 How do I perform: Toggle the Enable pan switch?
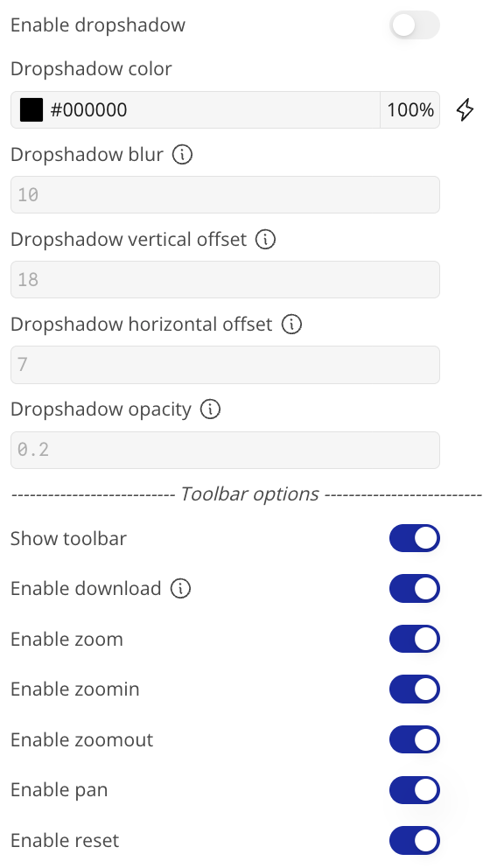point(415,790)
